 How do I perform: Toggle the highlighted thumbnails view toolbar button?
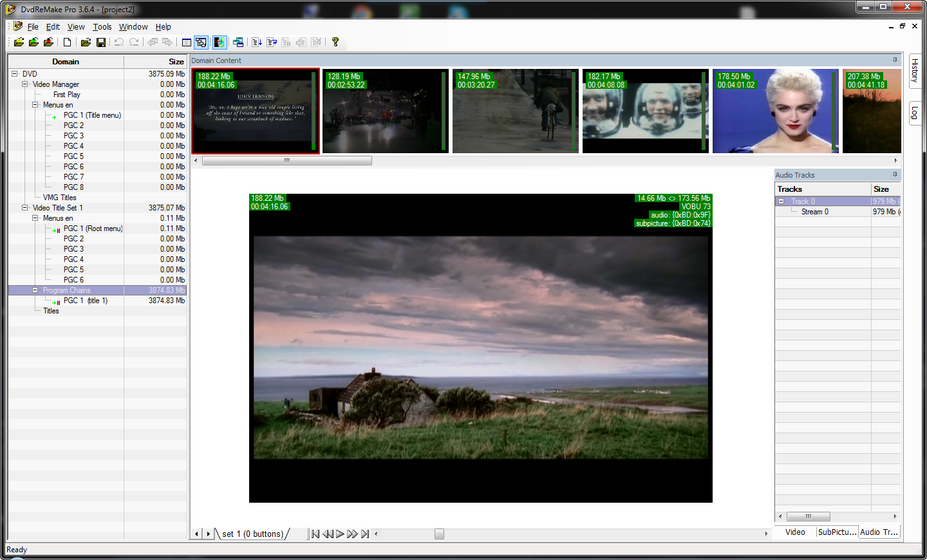click(201, 42)
